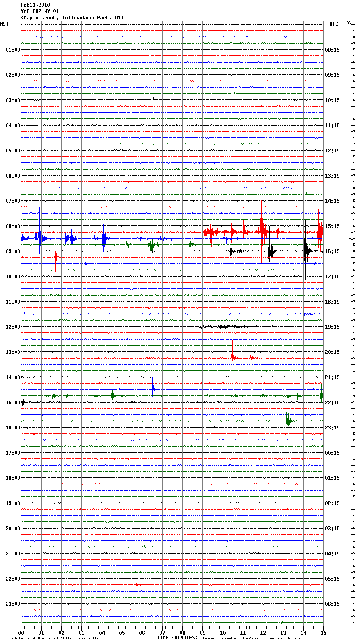This screenshot has height=644, width=357.
Task: Click the 10:15 UTC time label
Action: [x=332, y=100]
